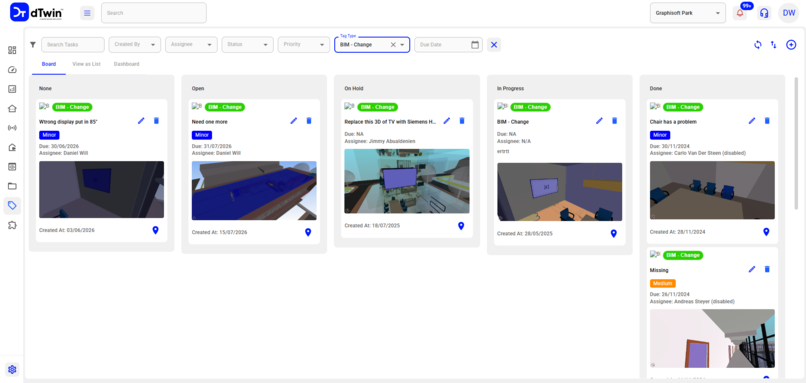Edit the In Progress 'BIM - Change' task
The height and width of the screenshot is (383, 806).
pos(599,121)
